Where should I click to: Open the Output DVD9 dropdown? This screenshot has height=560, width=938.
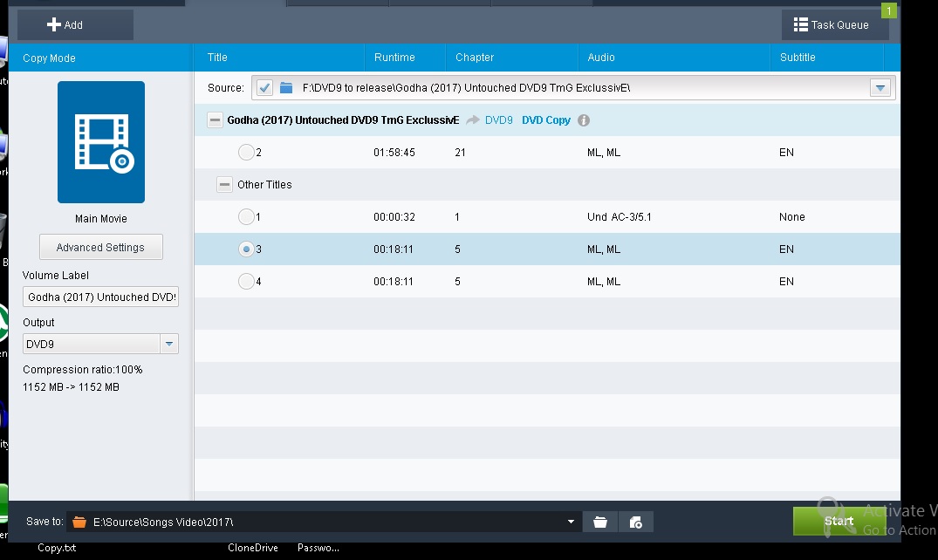tap(170, 345)
